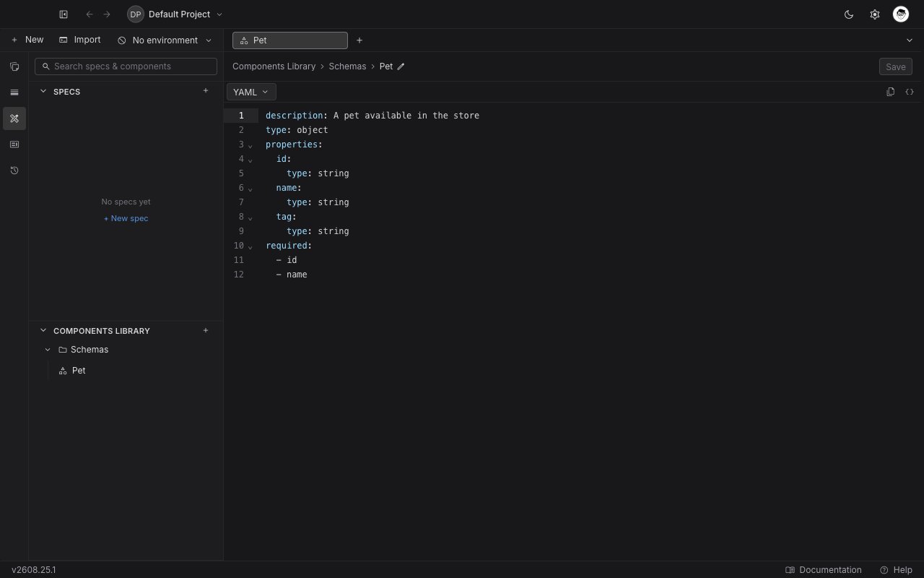Image resolution: width=924 pixels, height=578 pixels.
Task: Click the New button
Action: click(27, 40)
